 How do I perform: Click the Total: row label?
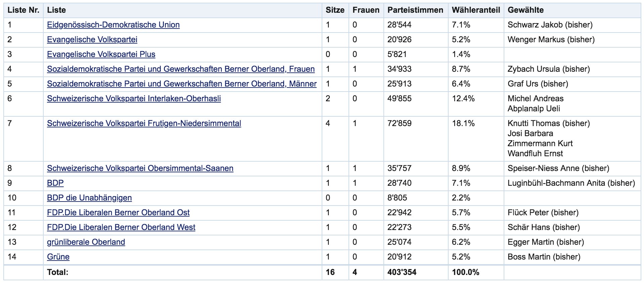coord(57,272)
